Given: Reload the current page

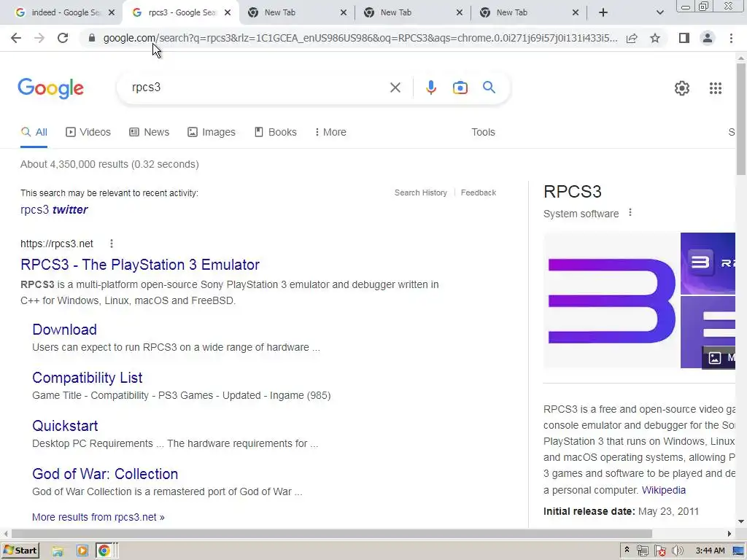Looking at the screenshot, I should (x=63, y=38).
